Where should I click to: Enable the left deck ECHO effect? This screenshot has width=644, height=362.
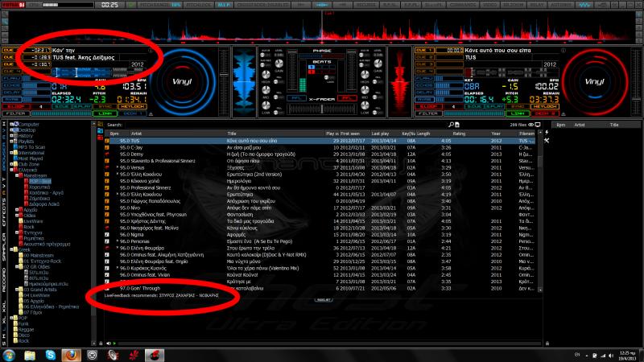(x=10, y=85)
